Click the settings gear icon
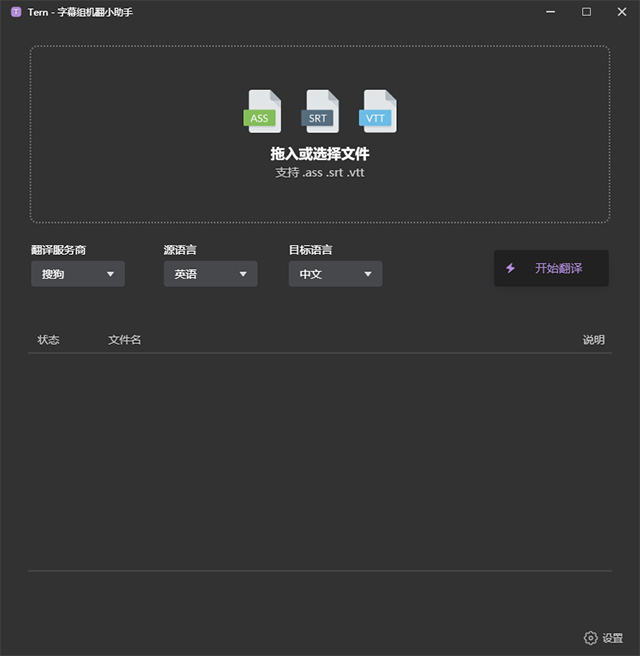640x656 pixels. (591, 638)
